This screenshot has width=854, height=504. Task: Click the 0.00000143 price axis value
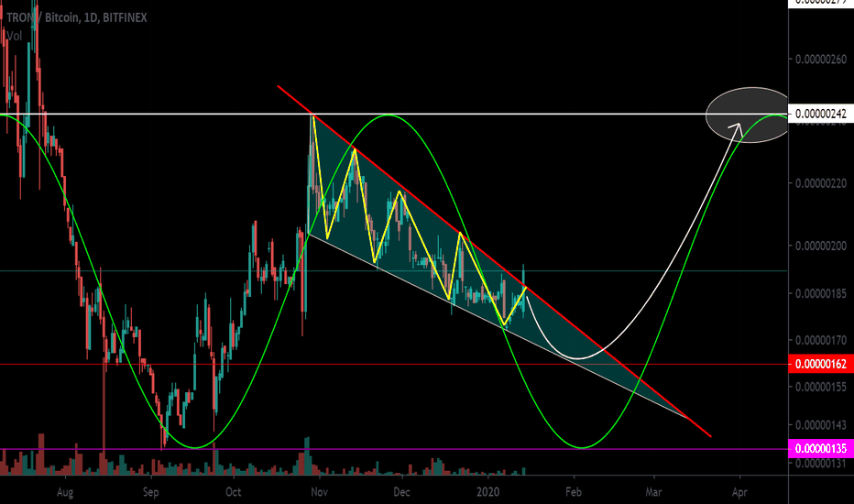tap(821, 425)
